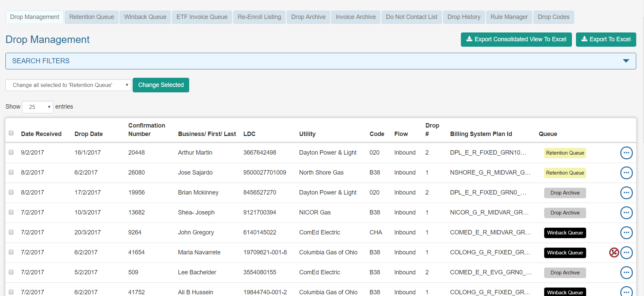Click the red prohibited icon in Maria Navarrete row

click(614, 253)
